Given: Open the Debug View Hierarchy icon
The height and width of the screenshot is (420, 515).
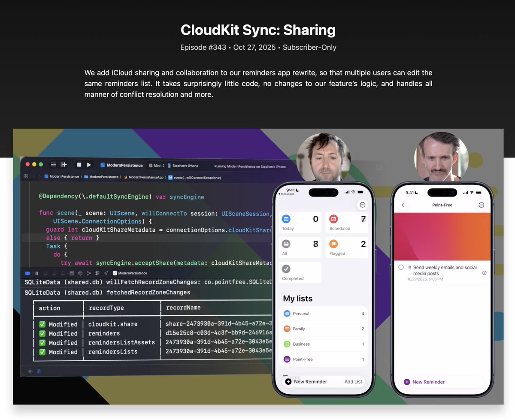Looking at the screenshot, I should pos(72,273).
